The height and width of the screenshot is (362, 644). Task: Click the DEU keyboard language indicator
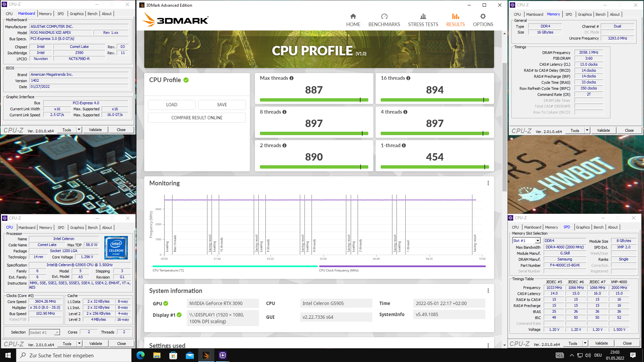[598, 355]
